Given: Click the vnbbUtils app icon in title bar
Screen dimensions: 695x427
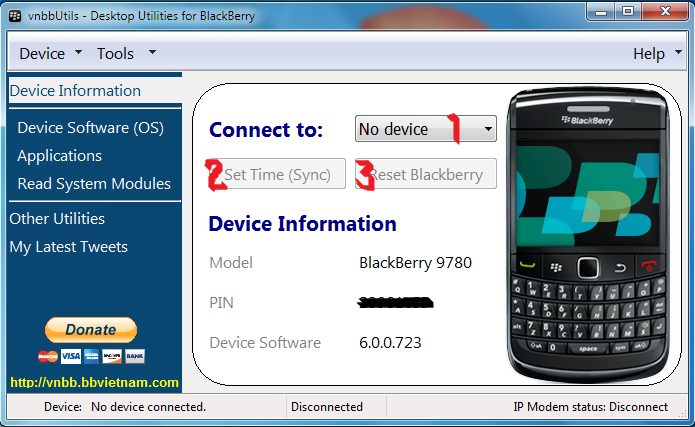Looking at the screenshot, I should coord(15,16).
